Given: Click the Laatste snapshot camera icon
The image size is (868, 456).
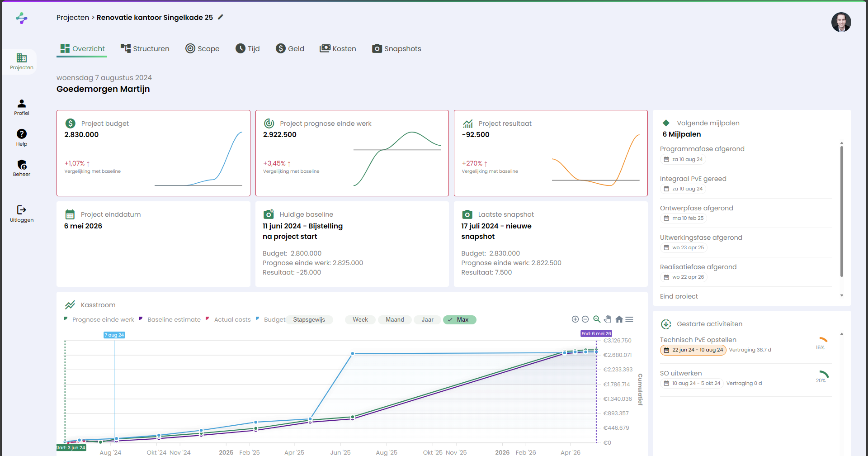Looking at the screenshot, I should click(467, 214).
